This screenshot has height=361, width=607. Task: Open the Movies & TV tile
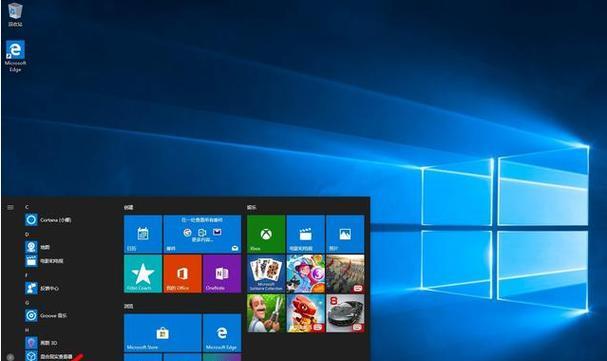tap(305, 234)
